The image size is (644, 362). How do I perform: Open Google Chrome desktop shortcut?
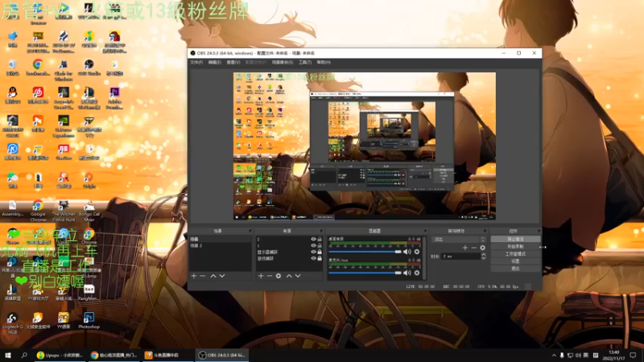click(x=38, y=211)
